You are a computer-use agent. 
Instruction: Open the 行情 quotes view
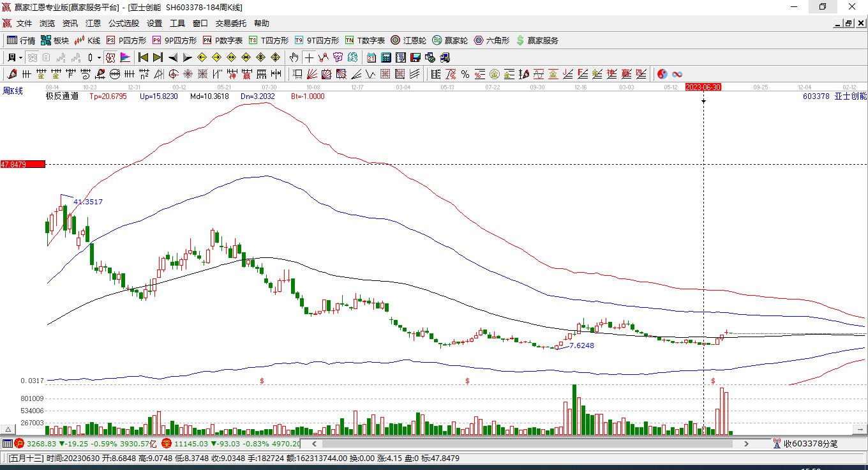click(x=21, y=40)
